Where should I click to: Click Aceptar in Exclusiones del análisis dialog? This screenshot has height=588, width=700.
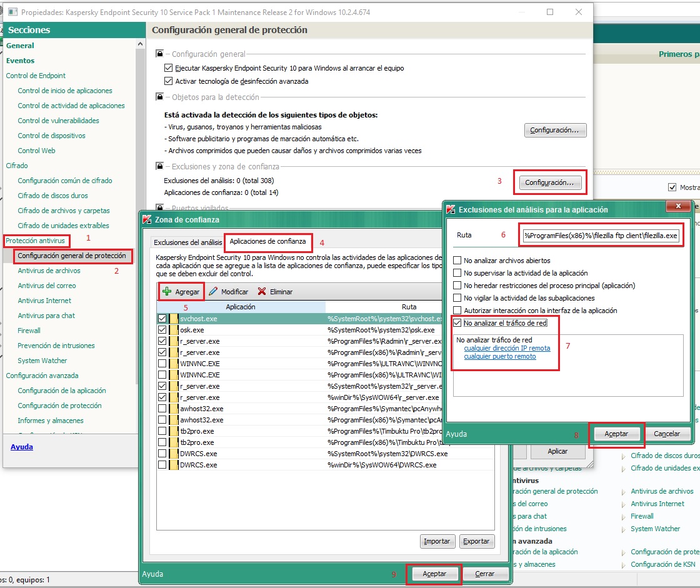pyautogui.click(x=616, y=434)
